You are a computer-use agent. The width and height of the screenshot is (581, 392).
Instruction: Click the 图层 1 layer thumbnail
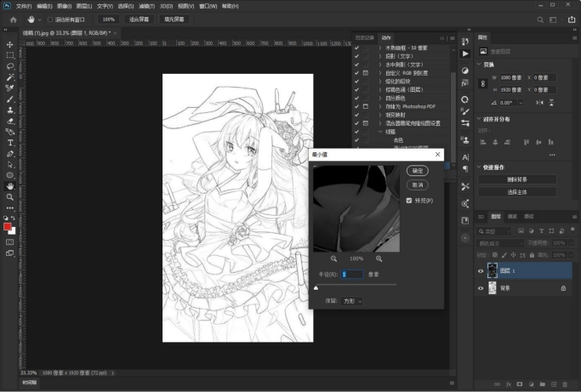[x=492, y=271]
